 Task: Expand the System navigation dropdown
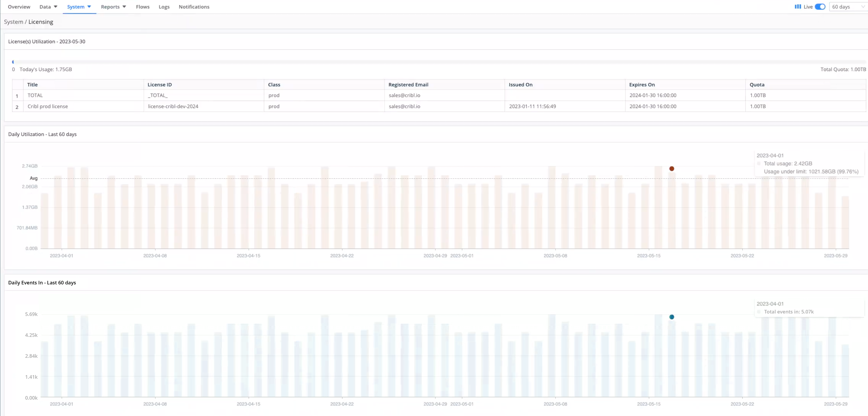78,6
